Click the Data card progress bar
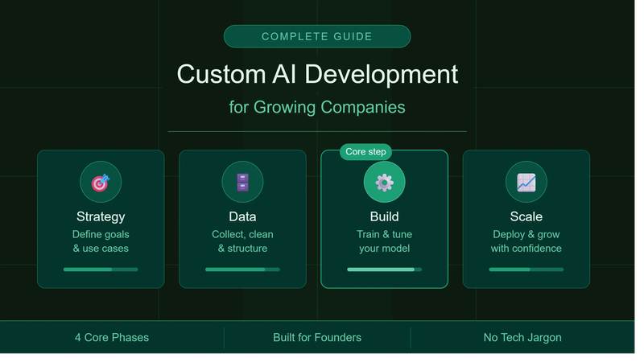The height and width of the screenshot is (362, 644). [x=242, y=269]
